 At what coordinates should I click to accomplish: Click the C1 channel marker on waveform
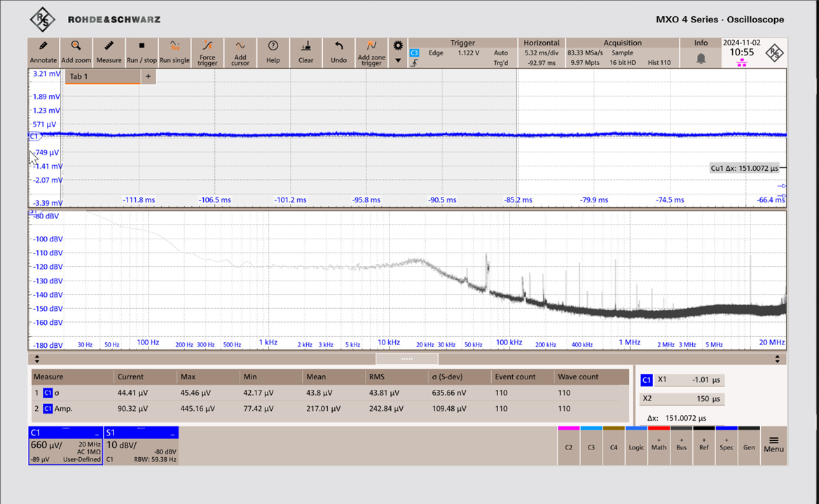click(x=34, y=136)
